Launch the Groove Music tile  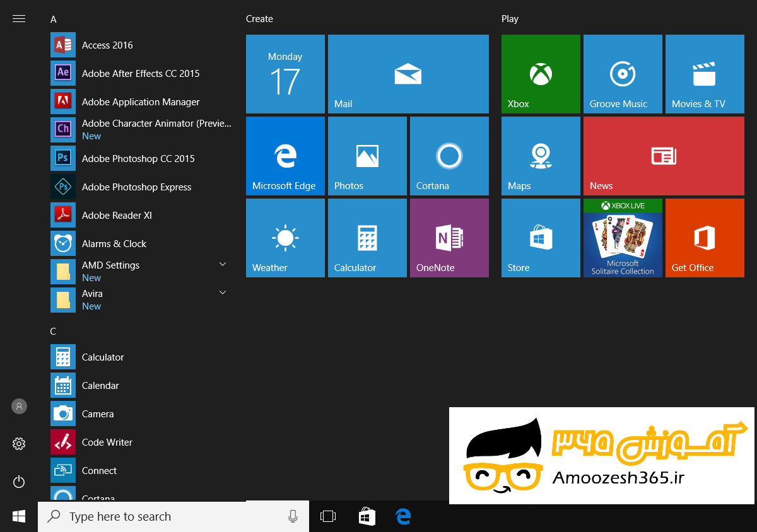tap(623, 74)
